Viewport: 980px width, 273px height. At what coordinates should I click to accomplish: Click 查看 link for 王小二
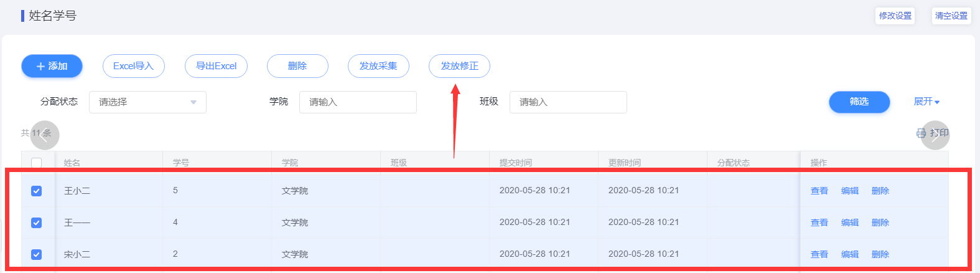tap(819, 191)
